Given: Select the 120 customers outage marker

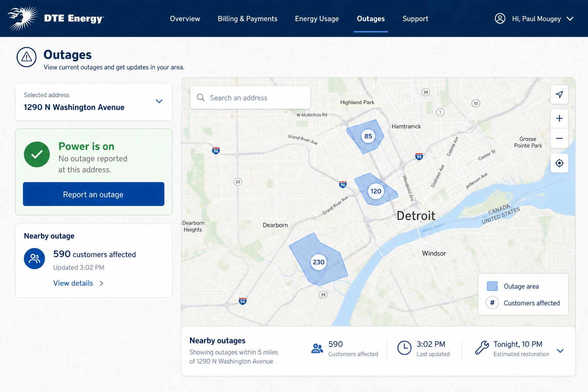Looking at the screenshot, I should click(x=376, y=191).
